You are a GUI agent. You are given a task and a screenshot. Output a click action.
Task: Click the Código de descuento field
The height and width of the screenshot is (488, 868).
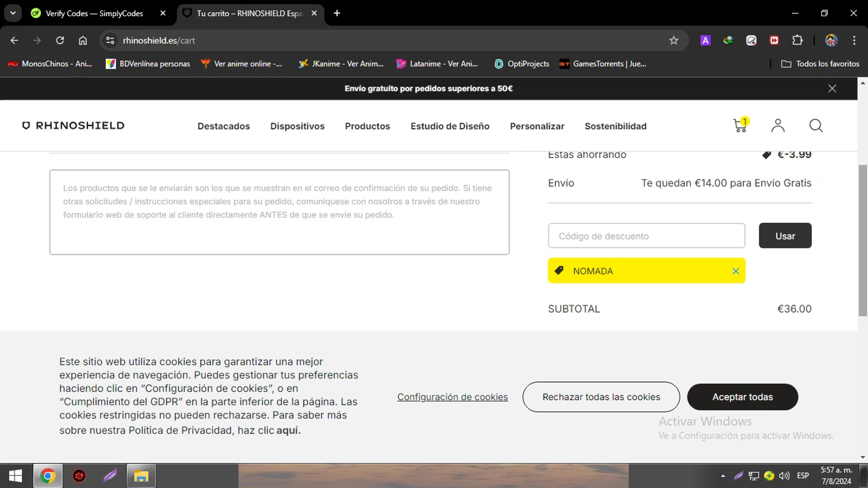646,236
